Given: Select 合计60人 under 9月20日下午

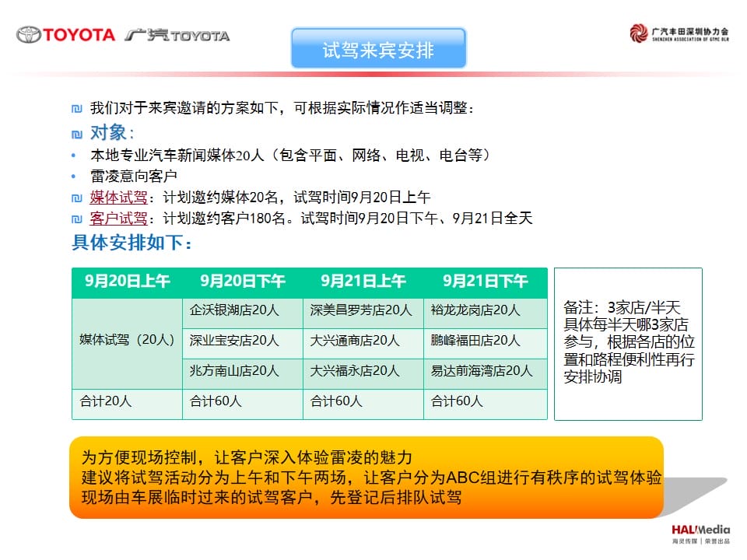Looking at the screenshot, I should point(243,404).
